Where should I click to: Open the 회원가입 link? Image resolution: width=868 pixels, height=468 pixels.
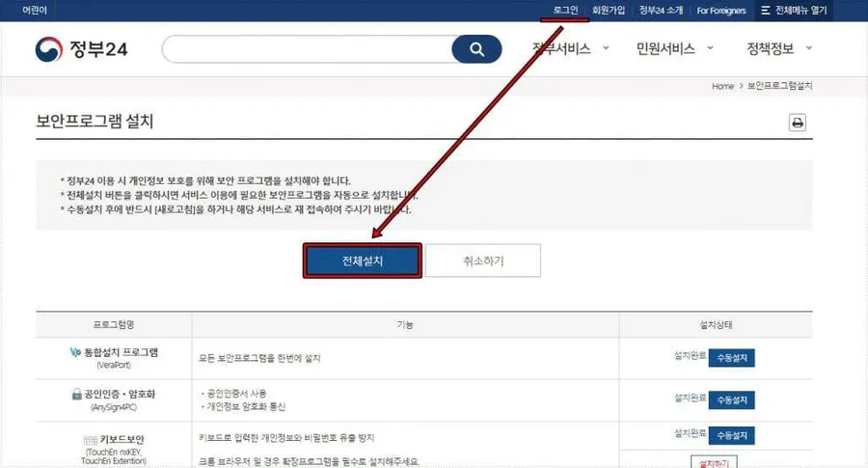609,10
